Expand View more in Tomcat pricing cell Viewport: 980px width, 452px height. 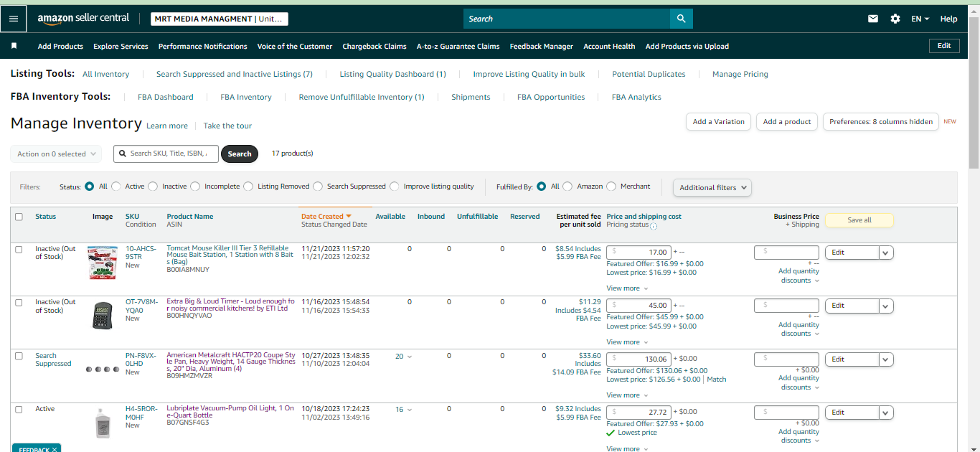pos(627,288)
